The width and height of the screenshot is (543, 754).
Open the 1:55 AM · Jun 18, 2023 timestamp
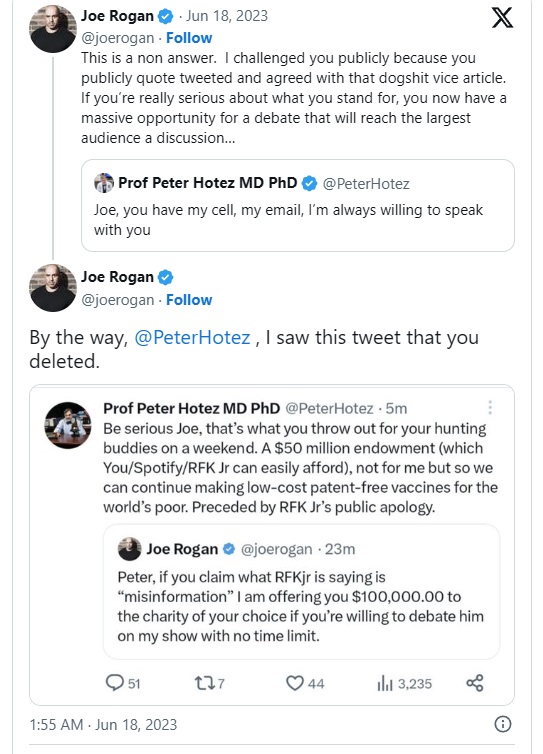(x=103, y=725)
